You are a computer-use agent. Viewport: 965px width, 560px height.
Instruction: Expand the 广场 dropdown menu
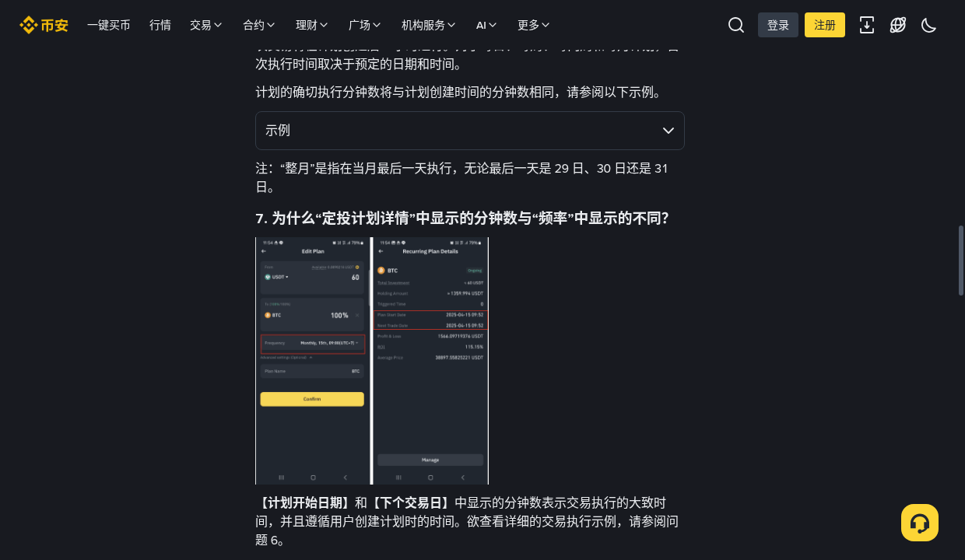pos(365,25)
